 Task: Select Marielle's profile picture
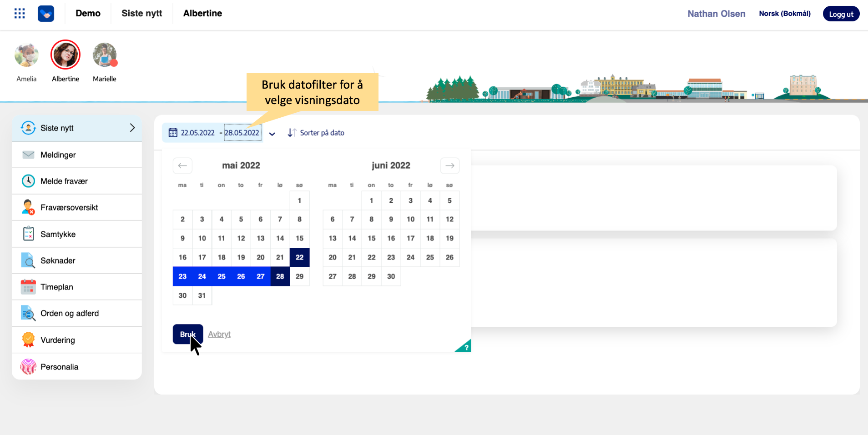click(x=105, y=55)
